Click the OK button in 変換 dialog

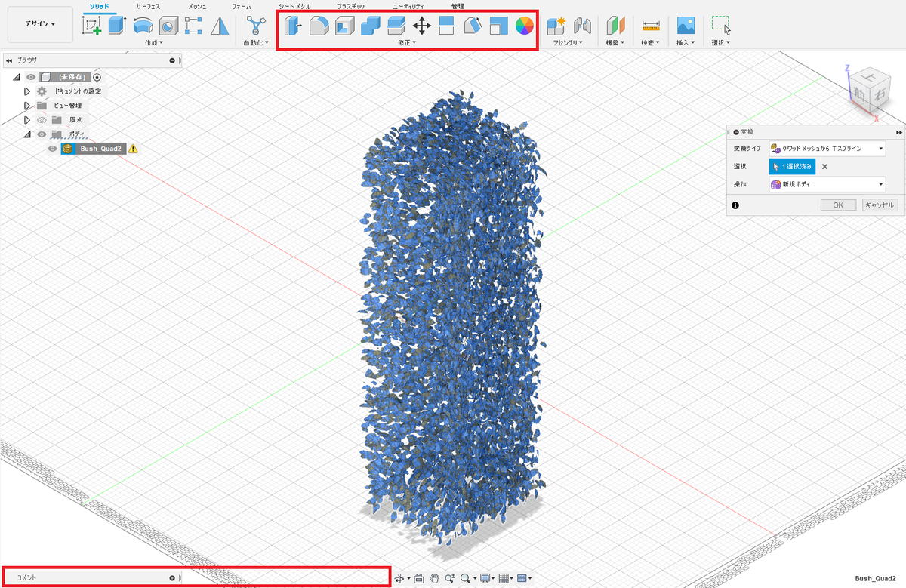point(838,205)
